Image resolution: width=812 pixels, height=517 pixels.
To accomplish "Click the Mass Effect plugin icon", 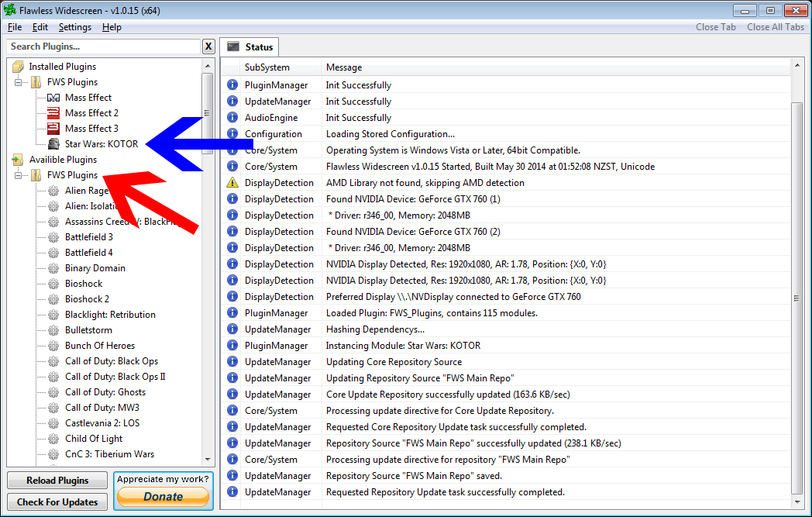I will [x=53, y=98].
